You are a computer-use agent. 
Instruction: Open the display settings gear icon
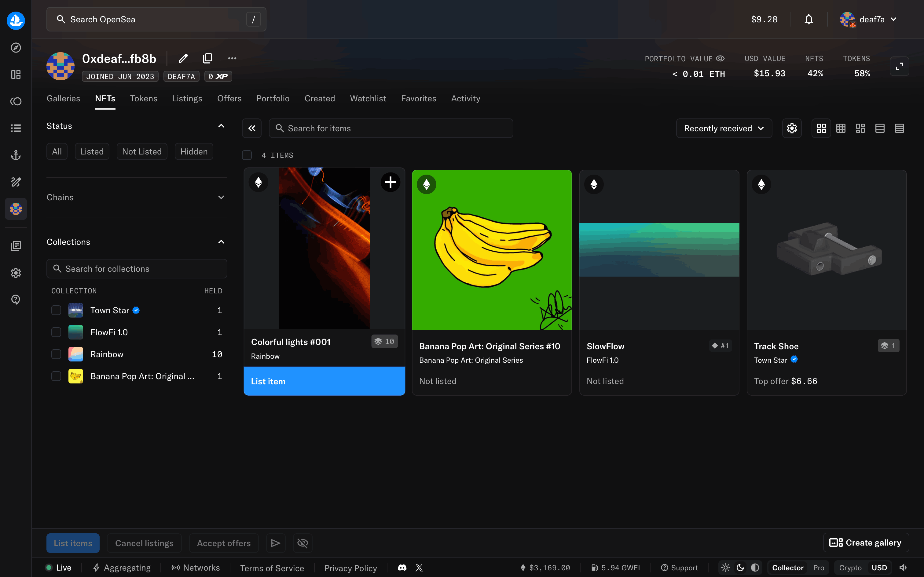[x=791, y=128]
